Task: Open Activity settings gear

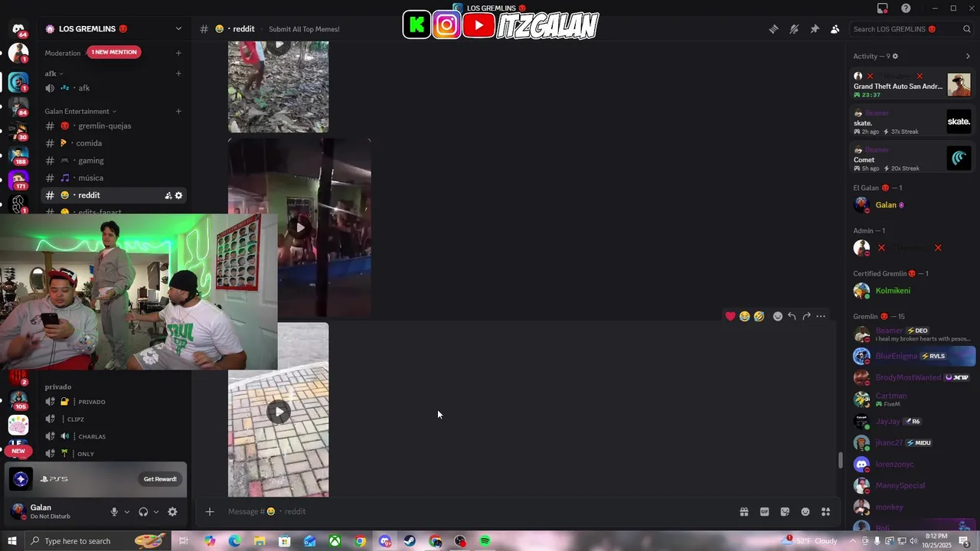Action: point(895,56)
